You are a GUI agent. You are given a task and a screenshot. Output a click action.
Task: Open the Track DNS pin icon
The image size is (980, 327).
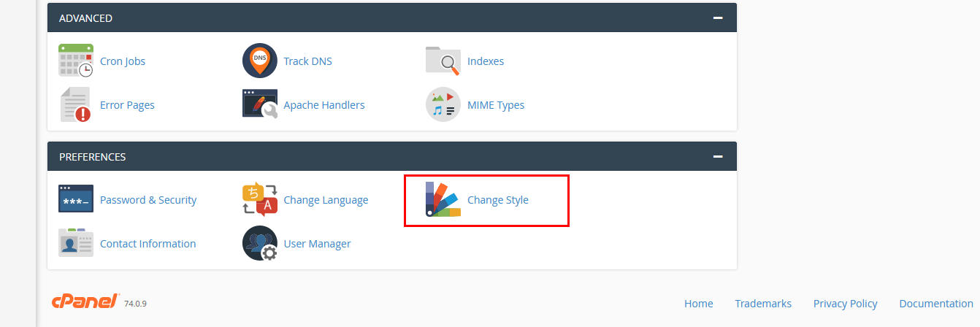[259, 61]
